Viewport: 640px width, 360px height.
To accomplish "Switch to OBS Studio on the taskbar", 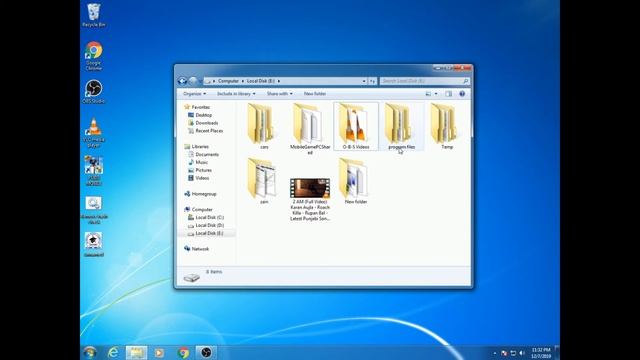I will point(206,352).
